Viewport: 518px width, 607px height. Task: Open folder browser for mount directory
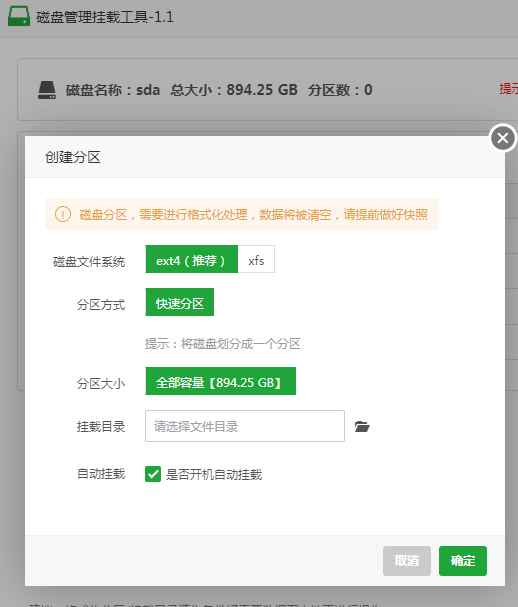pyautogui.click(x=362, y=426)
